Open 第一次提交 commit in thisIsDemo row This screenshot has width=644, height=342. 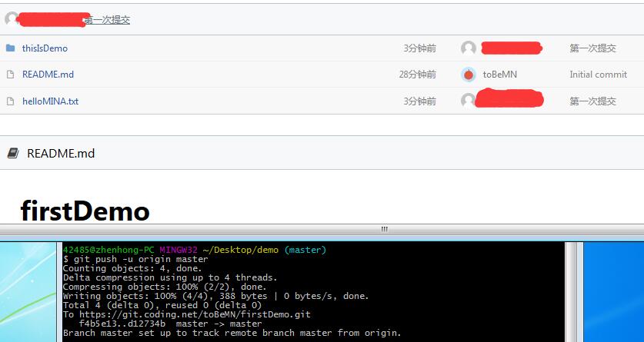coord(592,48)
